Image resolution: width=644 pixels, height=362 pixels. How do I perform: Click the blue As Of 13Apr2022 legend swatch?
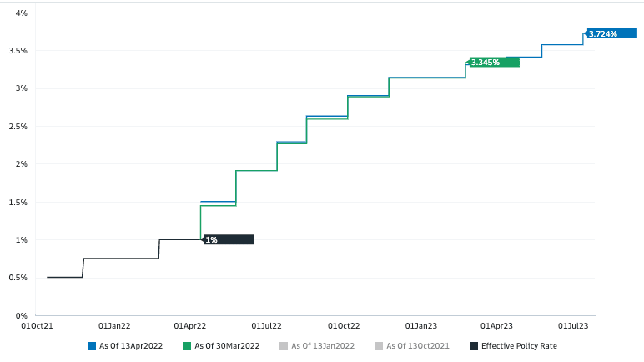(x=92, y=345)
